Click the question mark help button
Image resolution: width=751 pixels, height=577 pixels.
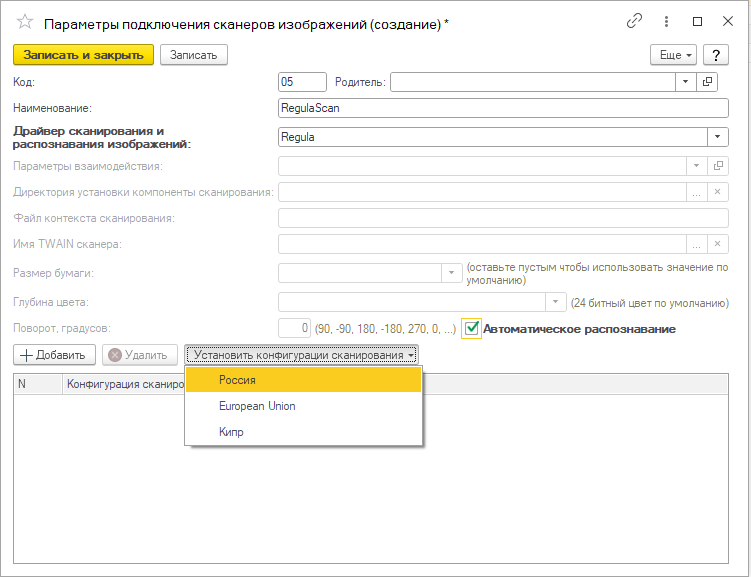[x=715, y=55]
